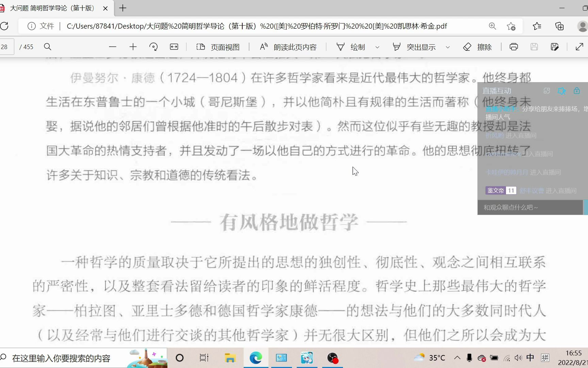Open a new browser tab
Screen dimensions: 588x368
(123, 8)
